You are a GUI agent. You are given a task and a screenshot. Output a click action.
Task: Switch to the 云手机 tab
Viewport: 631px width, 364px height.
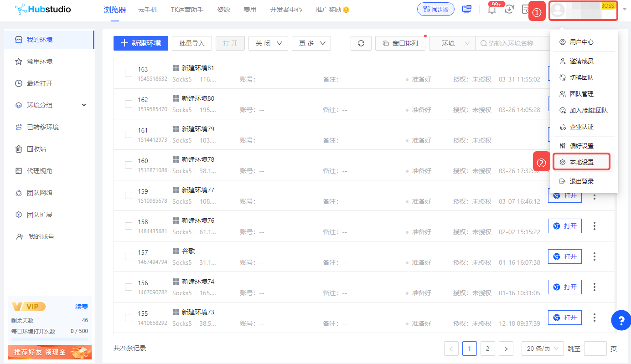tap(148, 10)
